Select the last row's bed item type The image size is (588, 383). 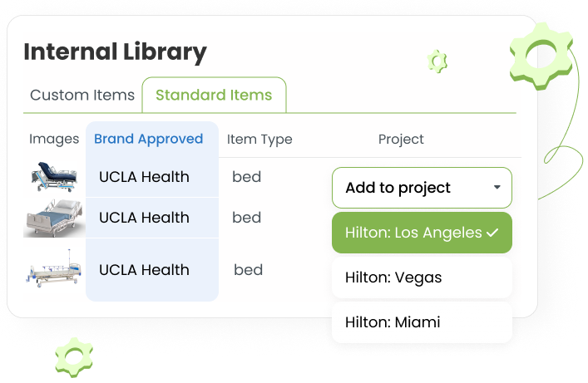coord(248,270)
